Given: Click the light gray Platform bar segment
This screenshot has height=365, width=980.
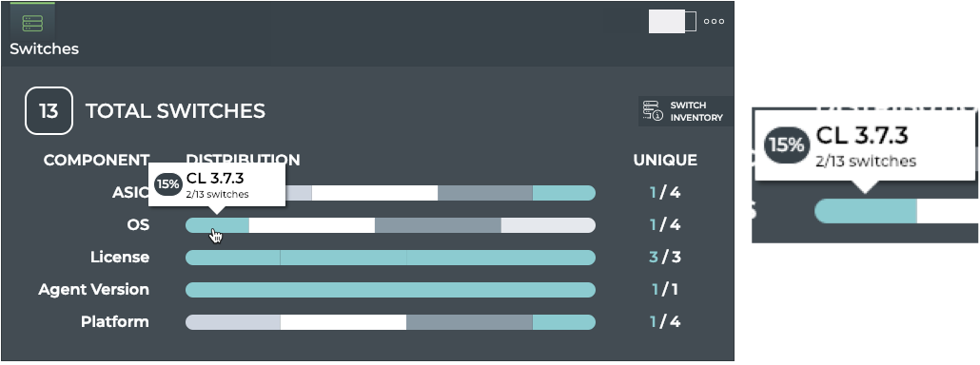Looking at the screenshot, I should click(232, 322).
